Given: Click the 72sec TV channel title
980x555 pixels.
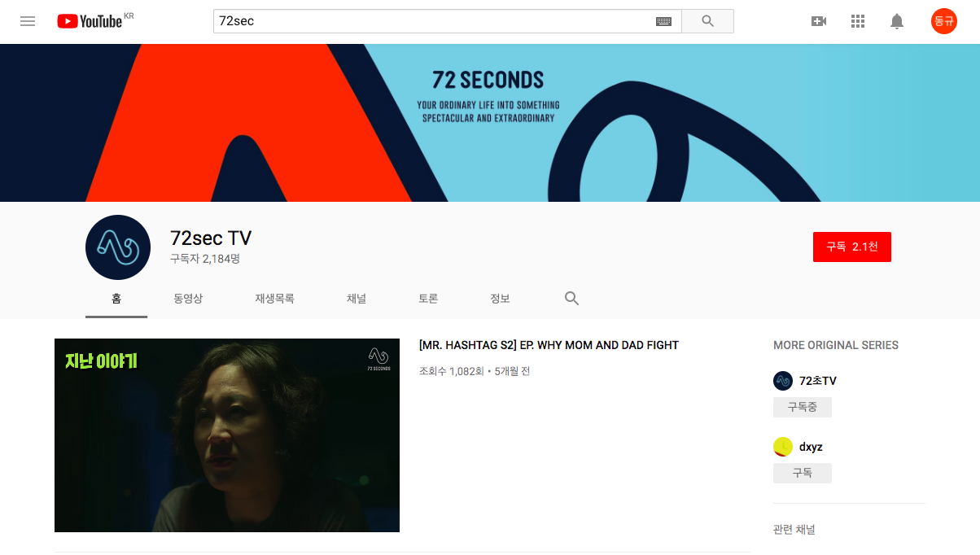Looking at the screenshot, I should point(211,238).
